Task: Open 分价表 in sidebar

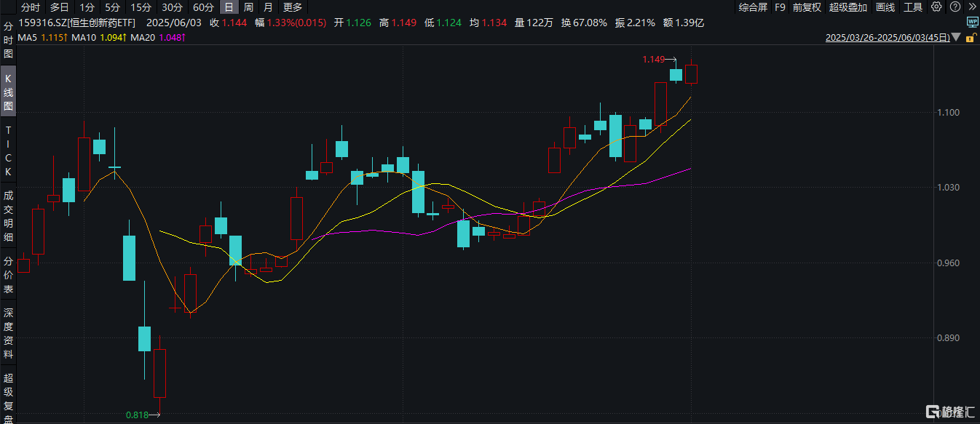Action: click(x=9, y=275)
